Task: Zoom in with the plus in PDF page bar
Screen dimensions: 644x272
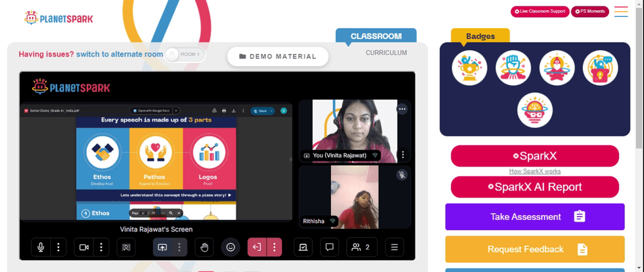Action: pos(178,213)
